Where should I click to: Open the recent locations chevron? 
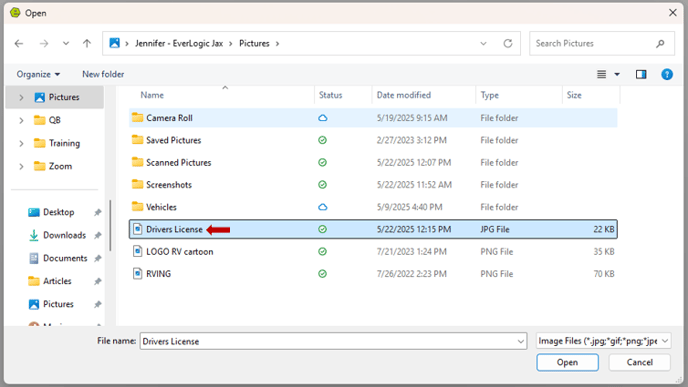(66, 43)
